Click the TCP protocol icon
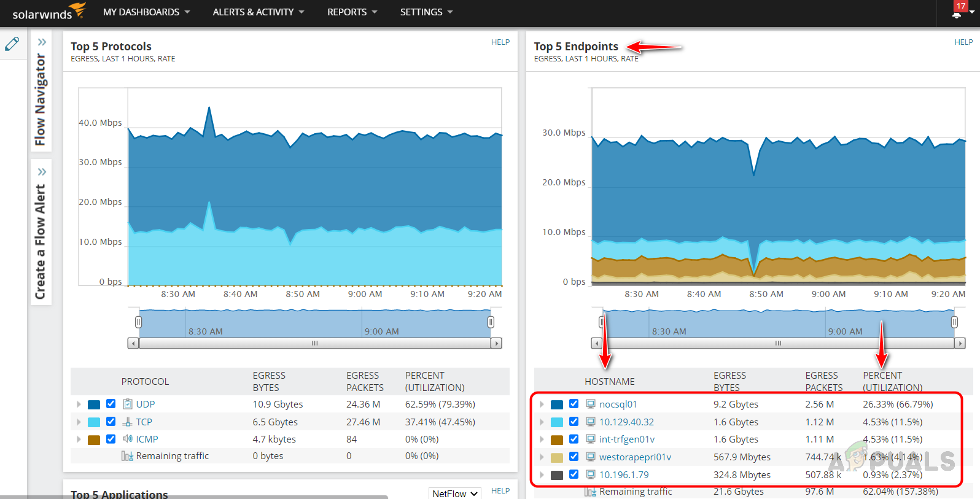 coord(128,422)
